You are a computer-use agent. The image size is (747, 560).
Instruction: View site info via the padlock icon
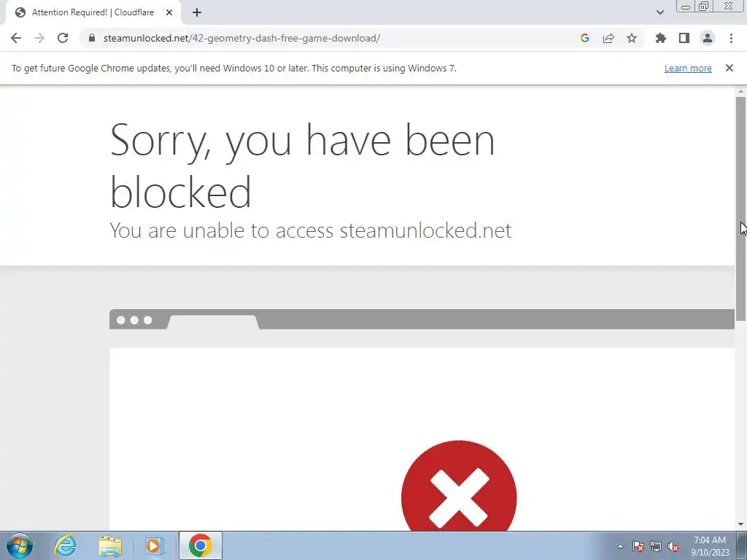92,38
